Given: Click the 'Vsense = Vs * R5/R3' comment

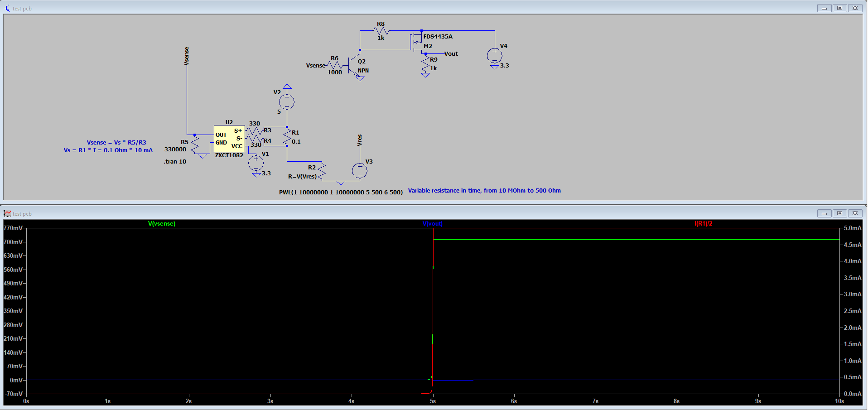Looking at the screenshot, I should (116, 143).
